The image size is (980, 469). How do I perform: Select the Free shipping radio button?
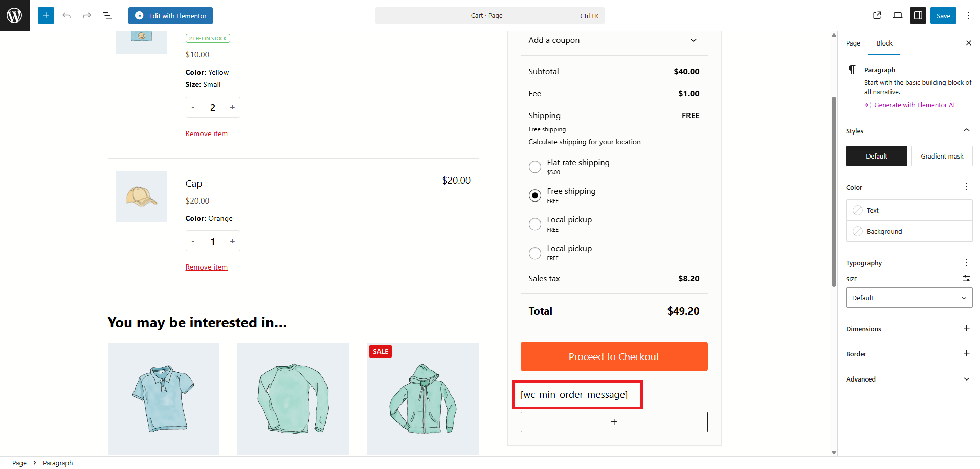pos(535,195)
